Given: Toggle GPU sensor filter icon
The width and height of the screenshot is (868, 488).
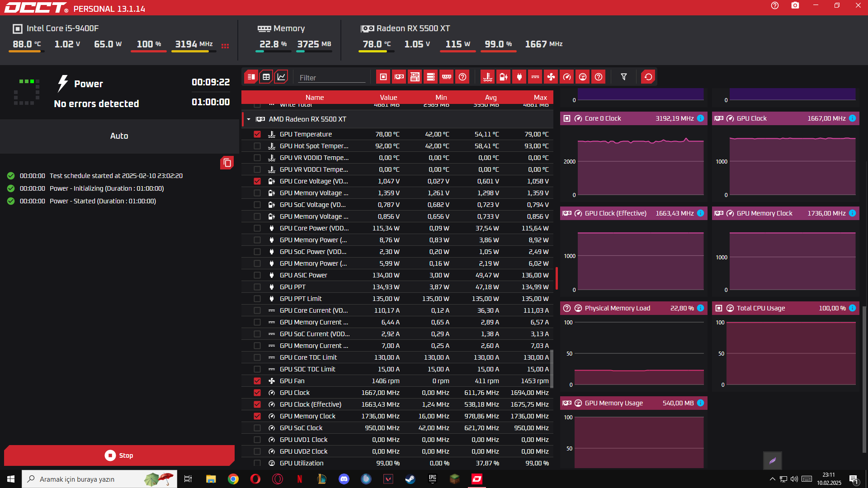Looking at the screenshot, I should point(399,77).
